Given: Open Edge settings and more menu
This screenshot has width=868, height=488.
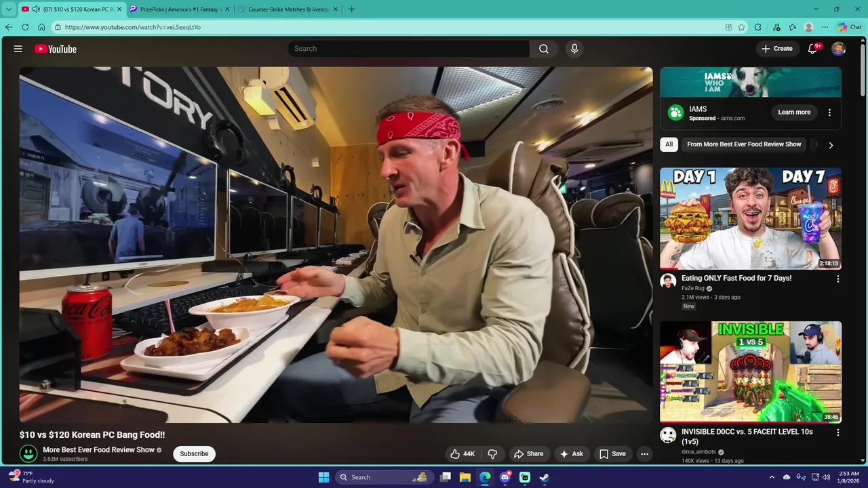Looking at the screenshot, I should pos(825,27).
